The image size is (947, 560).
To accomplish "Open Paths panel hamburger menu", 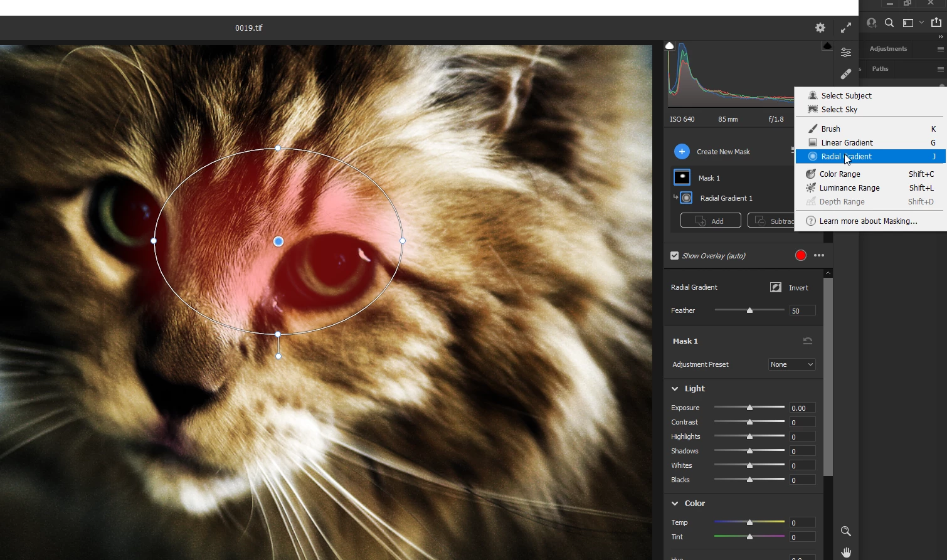I will click(940, 69).
